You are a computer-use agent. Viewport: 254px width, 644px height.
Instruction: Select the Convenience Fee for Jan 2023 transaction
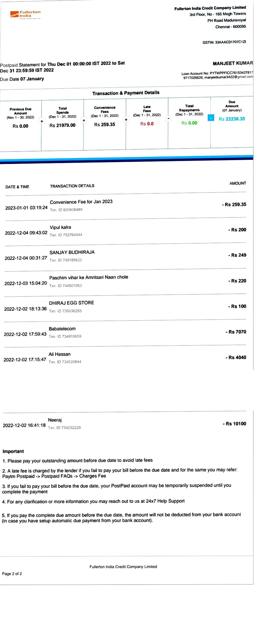(x=81, y=202)
